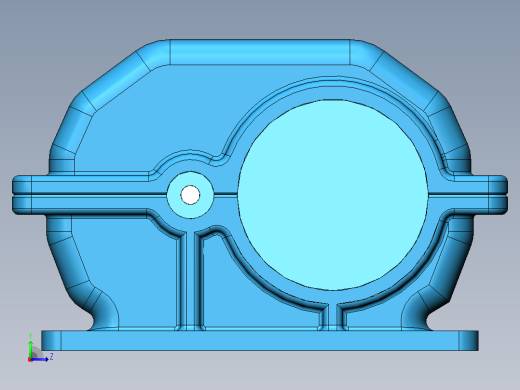Pick the right end of split flange
This screenshot has height=390, width=520.
point(498,195)
